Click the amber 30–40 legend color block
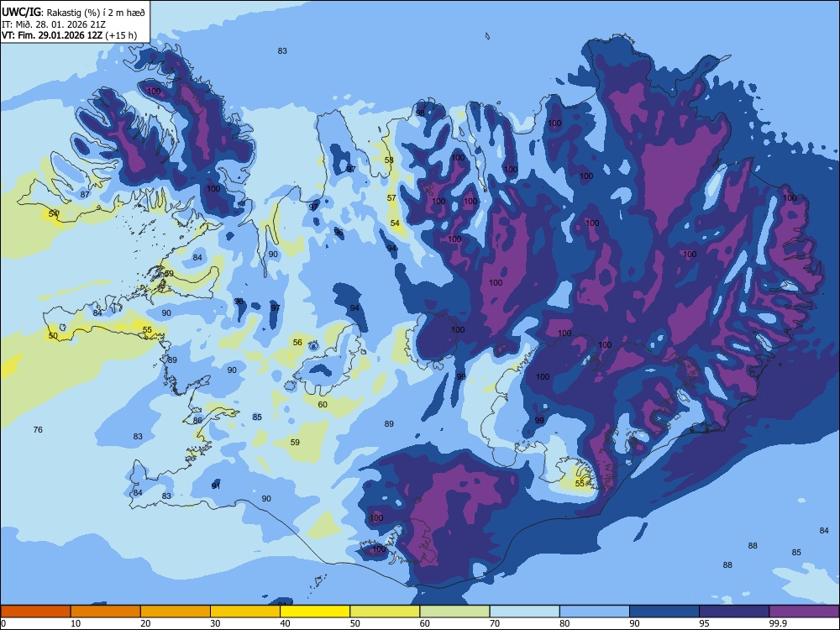Image resolution: width=840 pixels, height=630 pixels. [x=245, y=612]
